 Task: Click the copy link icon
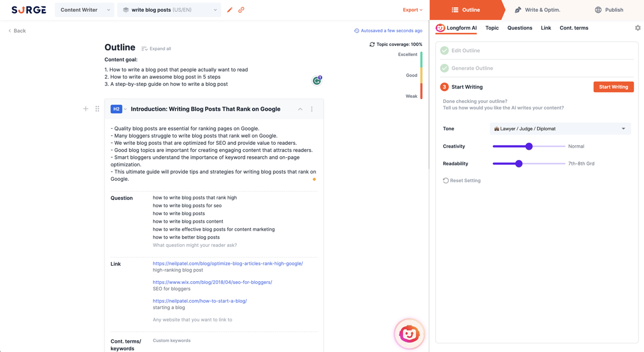(x=241, y=10)
